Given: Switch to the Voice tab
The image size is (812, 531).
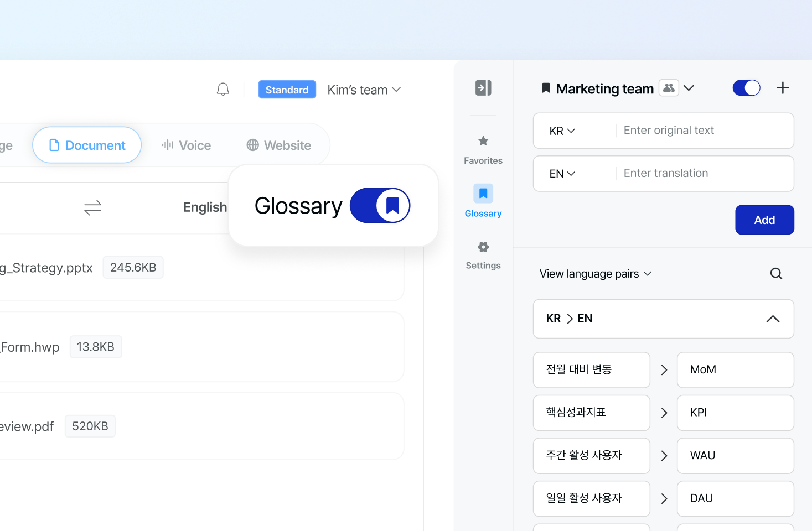Looking at the screenshot, I should 187,145.
